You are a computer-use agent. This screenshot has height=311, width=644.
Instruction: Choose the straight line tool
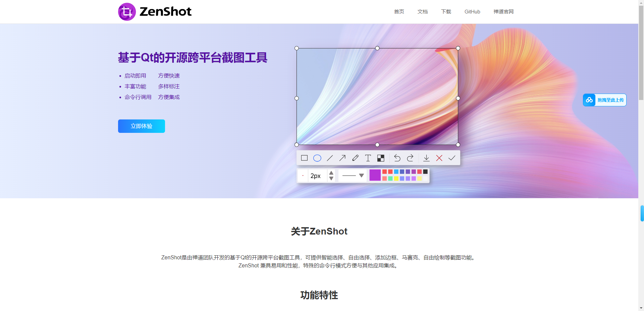tap(330, 158)
